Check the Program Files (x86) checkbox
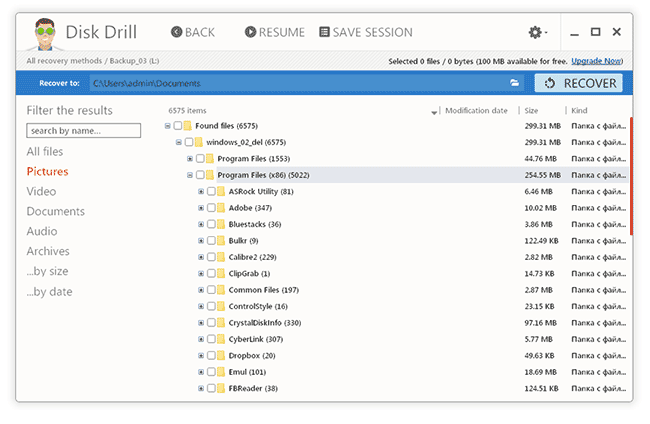650x424 pixels. pyautogui.click(x=200, y=175)
